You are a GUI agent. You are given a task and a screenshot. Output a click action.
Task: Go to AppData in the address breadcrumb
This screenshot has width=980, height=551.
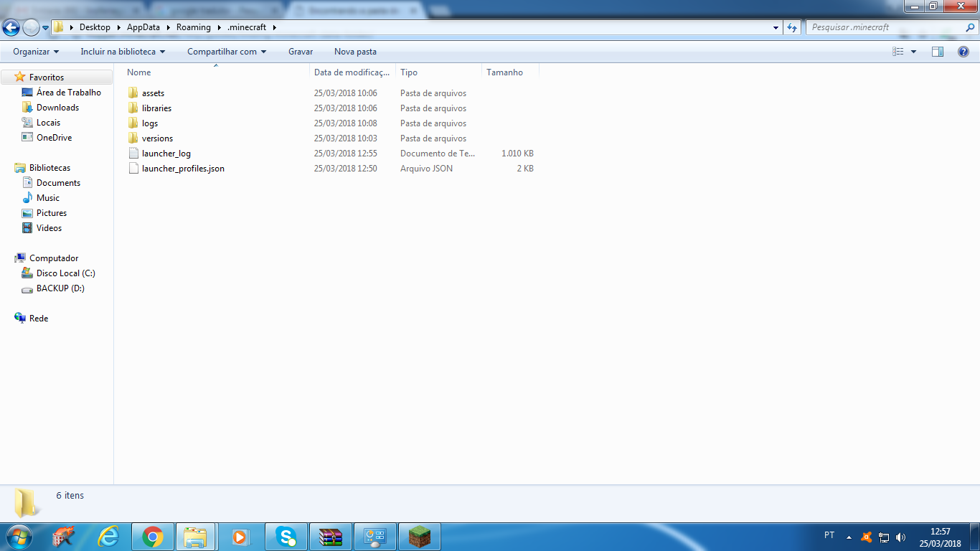point(143,27)
